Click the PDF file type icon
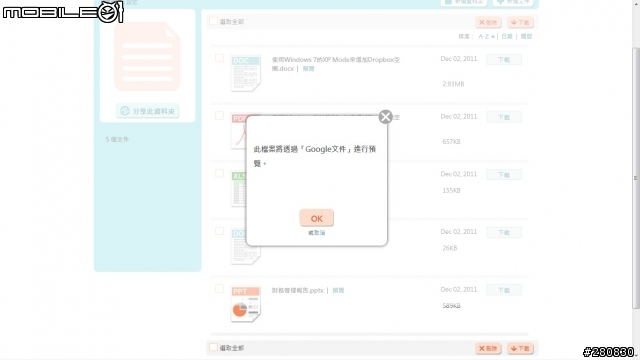This screenshot has height=360, width=640. tap(239, 131)
